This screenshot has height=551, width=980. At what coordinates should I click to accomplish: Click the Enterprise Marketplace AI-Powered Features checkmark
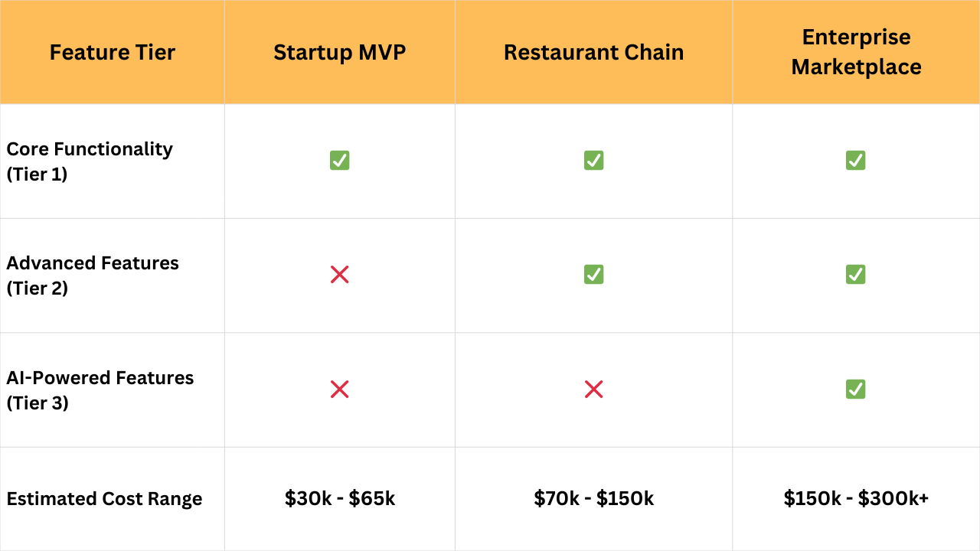pos(855,389)
